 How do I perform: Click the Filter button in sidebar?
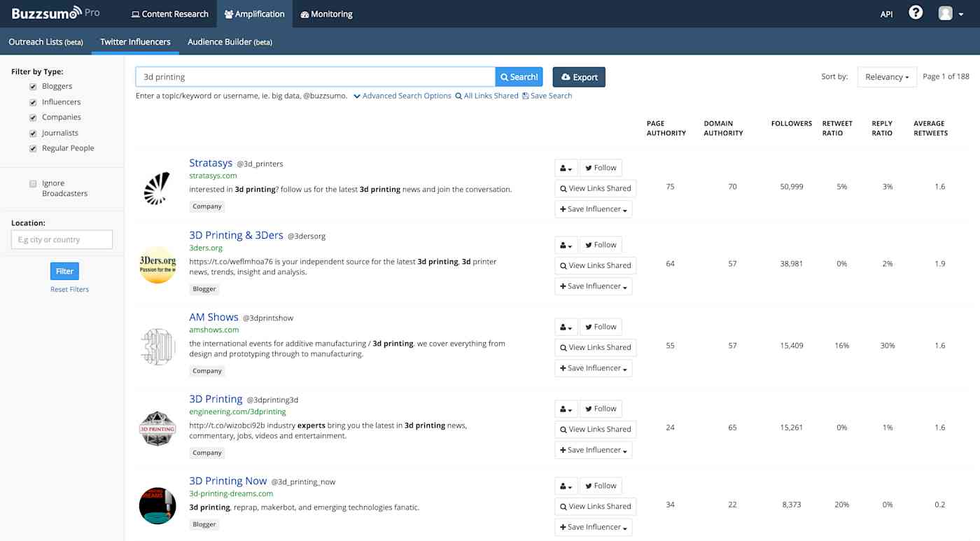click(64, 271)
